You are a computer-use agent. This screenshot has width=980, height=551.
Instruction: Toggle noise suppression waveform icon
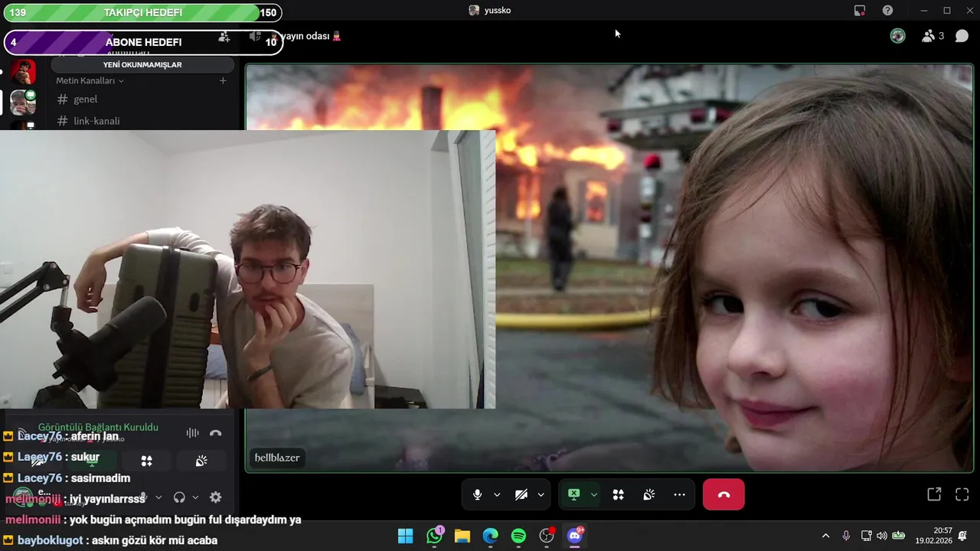click(x=192, y=433)
